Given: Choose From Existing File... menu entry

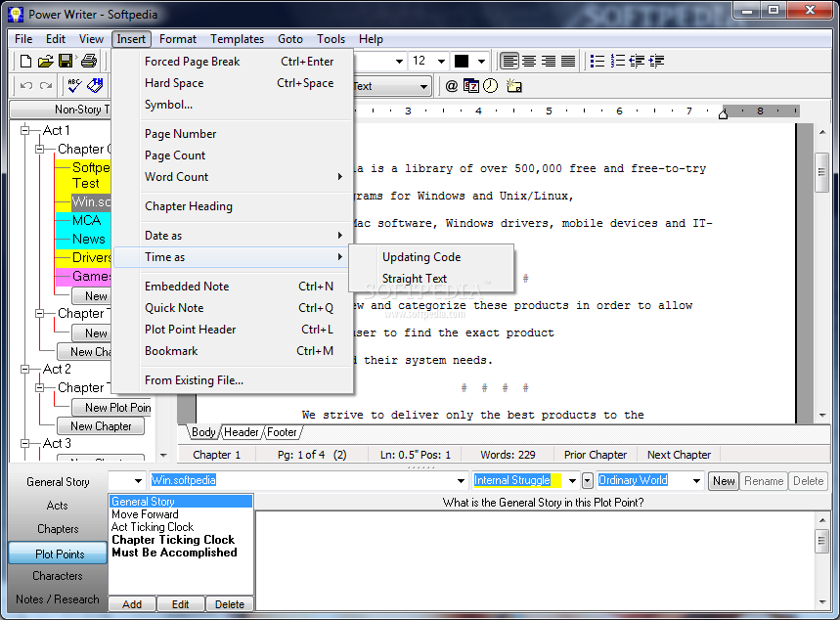Looking at the screenshot, I should point(233,380).
